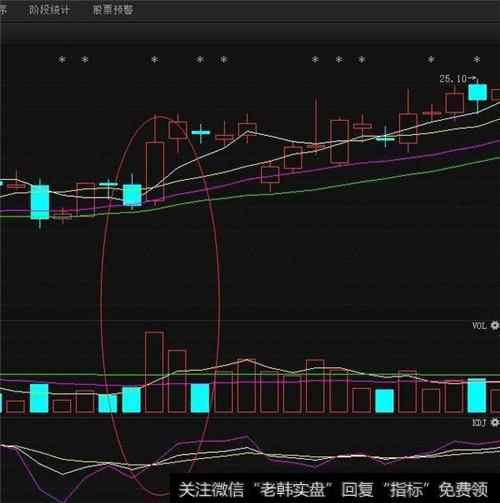Click the KDJ indicator label
Image resolution: width=500 pixels, height=503 pixels.
click(x=479, y=423)
